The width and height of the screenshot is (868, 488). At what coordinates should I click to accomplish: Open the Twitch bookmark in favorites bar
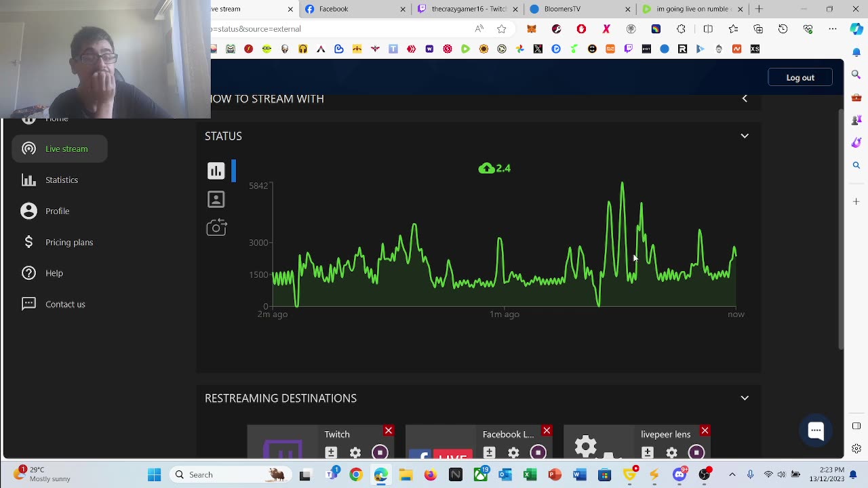629,49
